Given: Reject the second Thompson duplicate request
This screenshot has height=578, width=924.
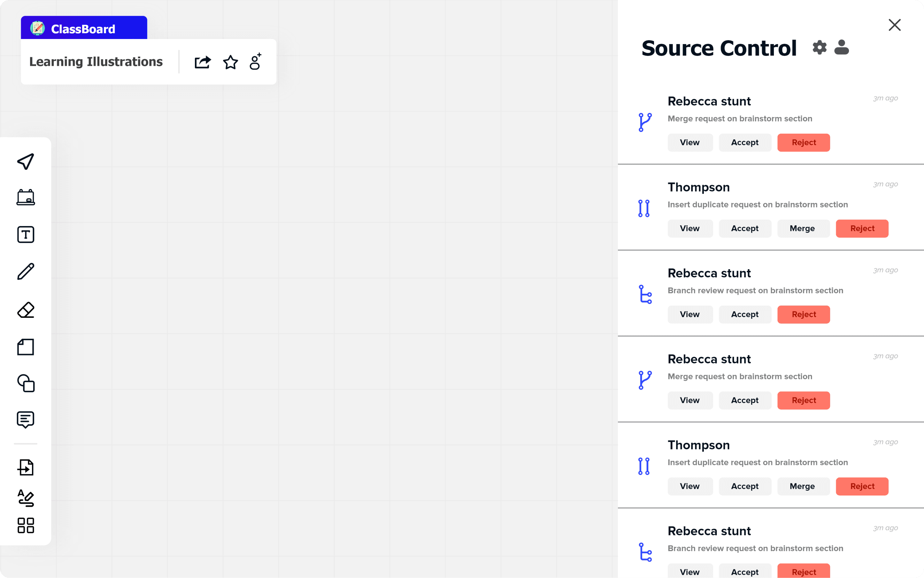Looking at the screenshot, I should click(x=862, y=487).
